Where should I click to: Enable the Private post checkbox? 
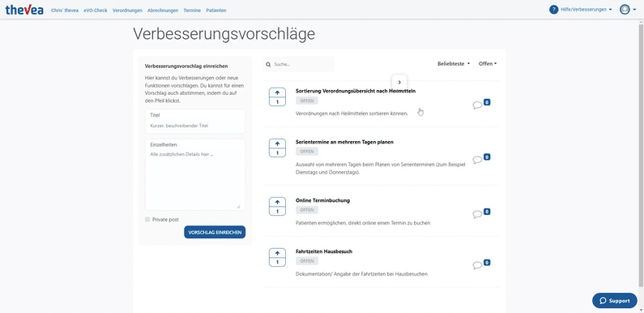coord(147,220)
